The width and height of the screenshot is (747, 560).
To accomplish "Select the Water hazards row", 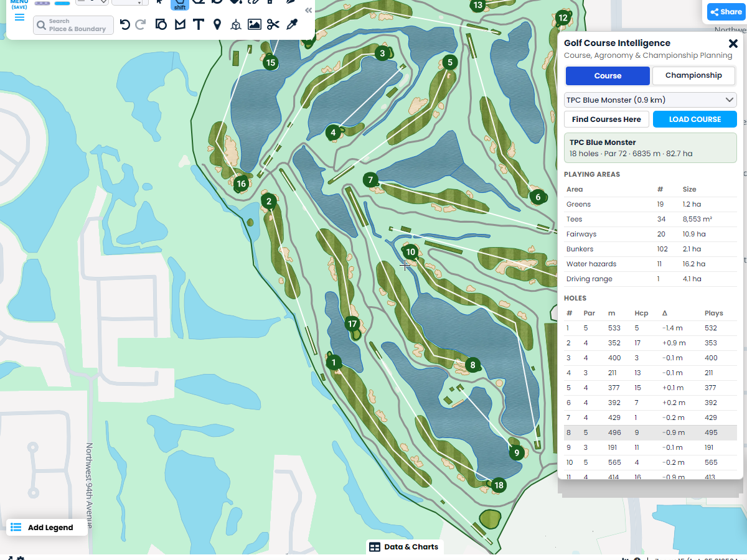I will pos(651,264).
